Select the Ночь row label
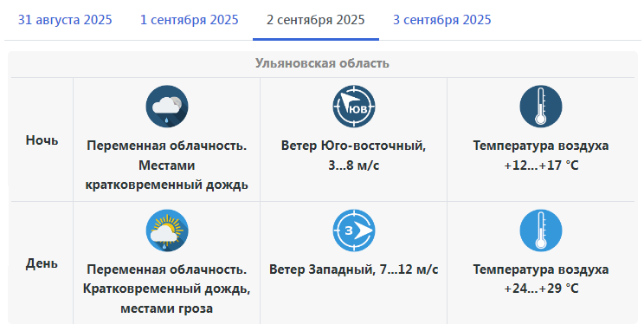 point(42,140)
